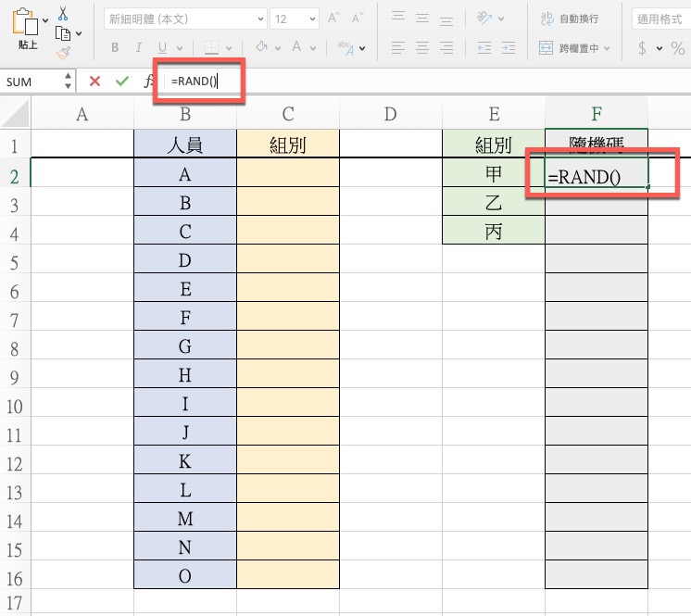Apply currency dollar format
Viewport: 691px width, 616px height.
(x=643, y=47)
